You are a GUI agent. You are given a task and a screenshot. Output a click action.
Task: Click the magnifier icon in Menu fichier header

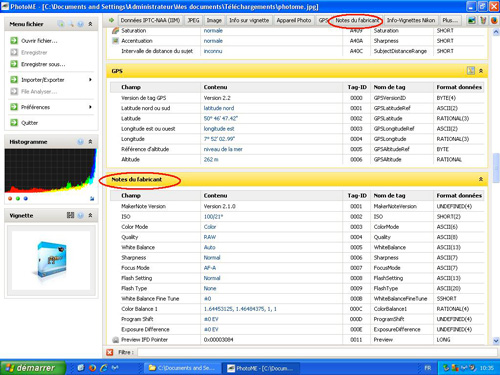tap(71, 24)
